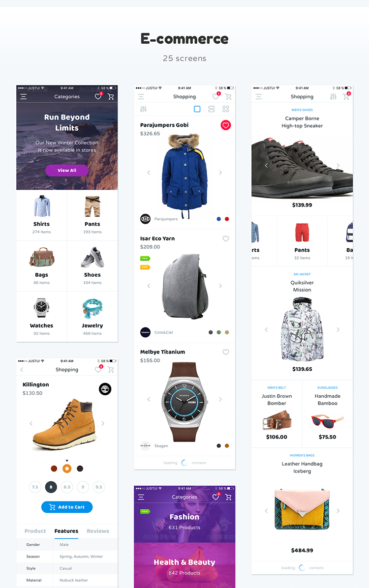Show next image of Quiksilver Mission jacket
Image resolution: width=369 pixels, height=588 pixels.
pos(338,329)
